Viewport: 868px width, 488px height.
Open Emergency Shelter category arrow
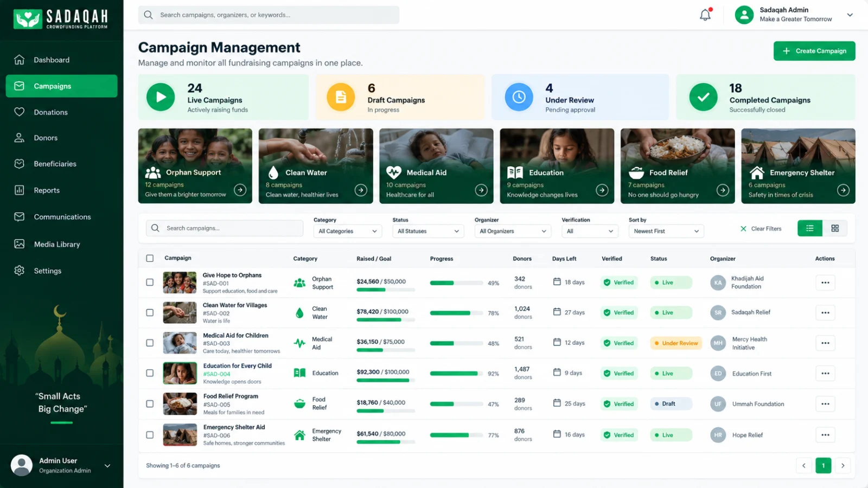coord(843,190)
